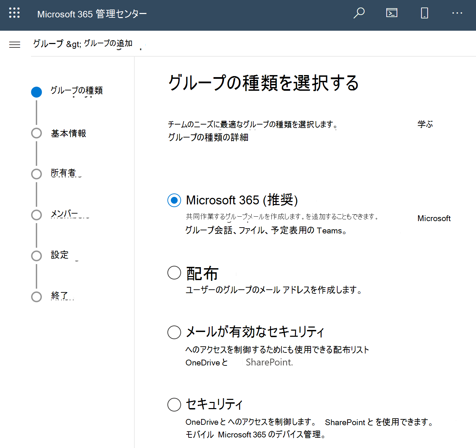Open the グループの種類の詳細 link
Image resolution: width=476 pixels, height=448 pixels.
(208, 137)
